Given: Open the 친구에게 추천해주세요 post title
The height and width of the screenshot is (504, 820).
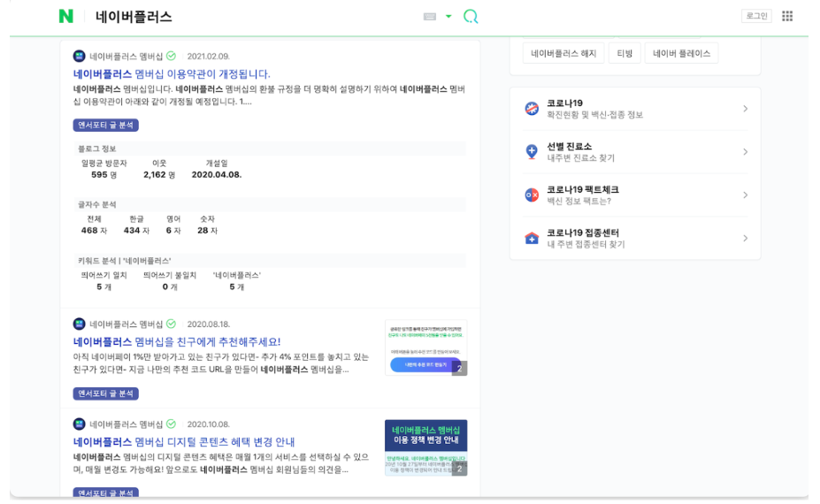Looking at the screenshot, I should tap(177, 342).
